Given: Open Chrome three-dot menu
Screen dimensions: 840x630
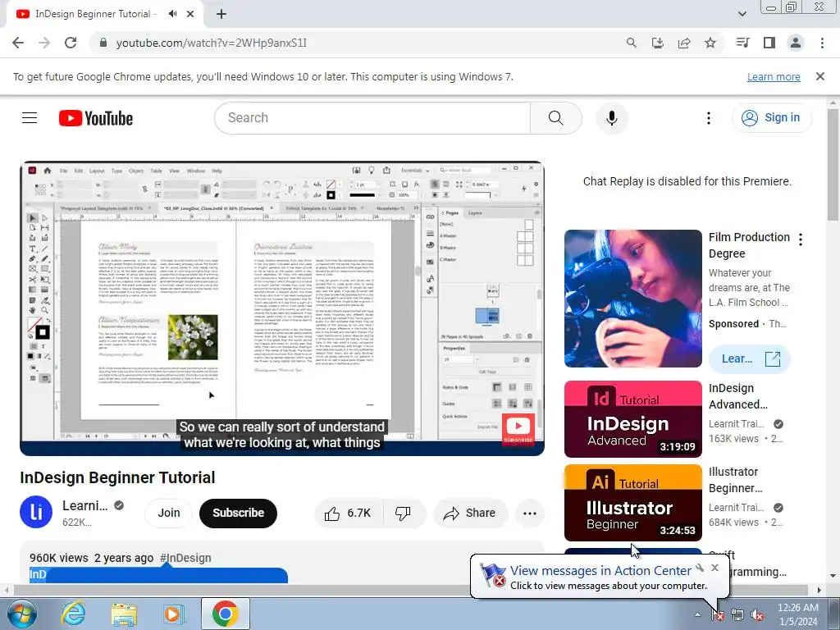Looking at the screenshot, I should (x=822, y=43).
